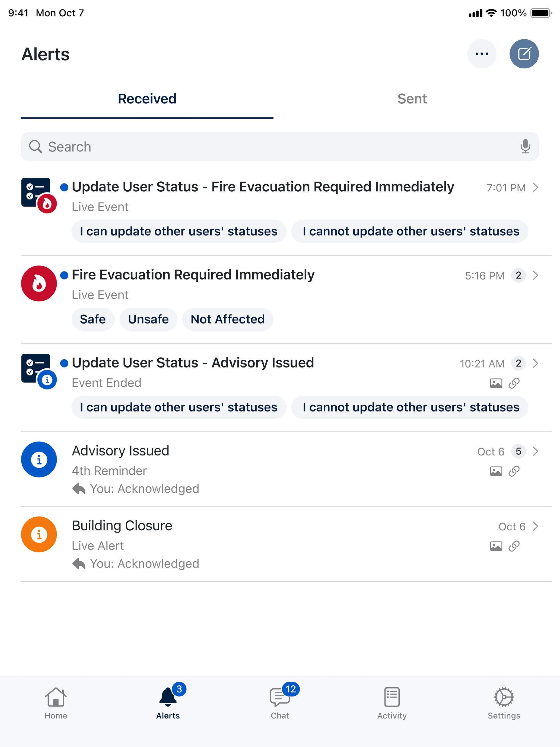Open the red Fire Evacuation alert icon
560x747 pixels.
tap(39, 283)
